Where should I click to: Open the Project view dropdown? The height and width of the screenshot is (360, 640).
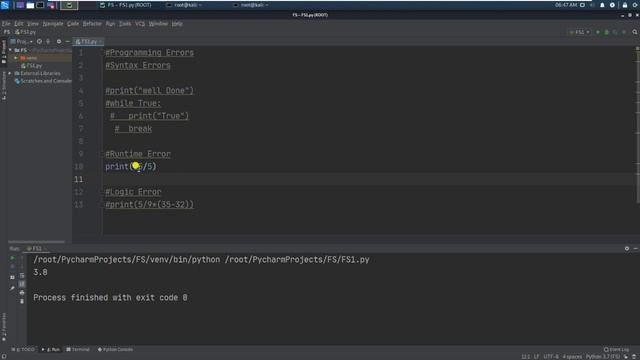22,41
